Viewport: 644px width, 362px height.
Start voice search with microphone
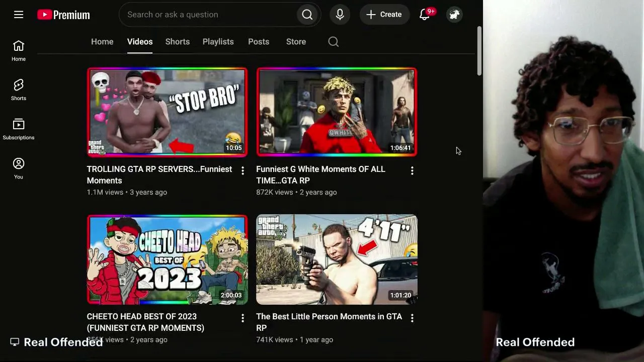tap(340, 15)
